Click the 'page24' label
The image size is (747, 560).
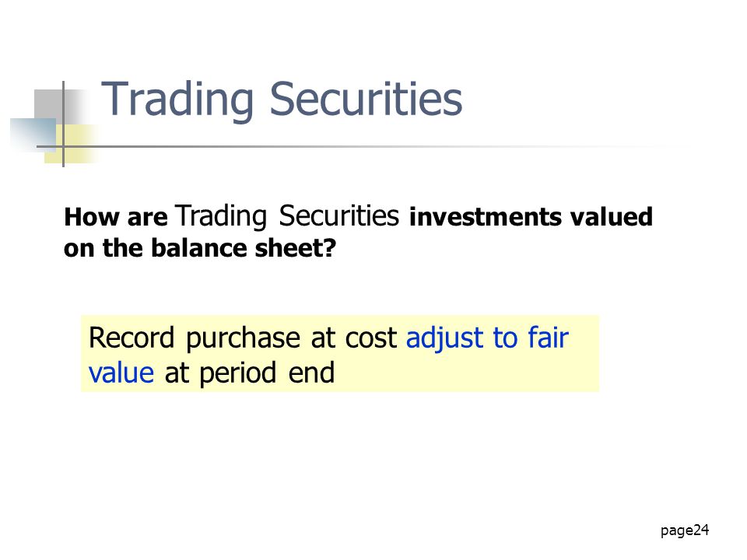[x=685, y=530]
